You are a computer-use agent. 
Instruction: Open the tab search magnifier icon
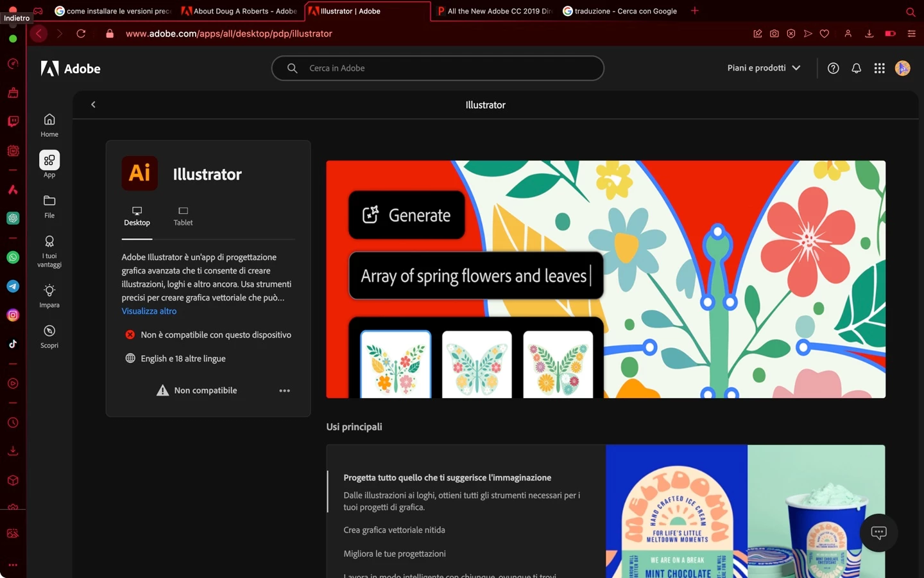tap(911, 12)
